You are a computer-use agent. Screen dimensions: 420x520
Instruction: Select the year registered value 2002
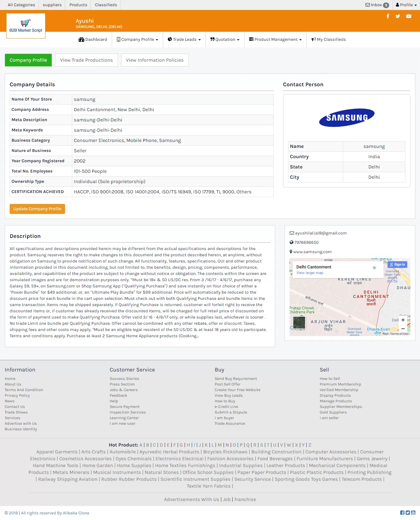pyautogui.click(x=79, y=161)
